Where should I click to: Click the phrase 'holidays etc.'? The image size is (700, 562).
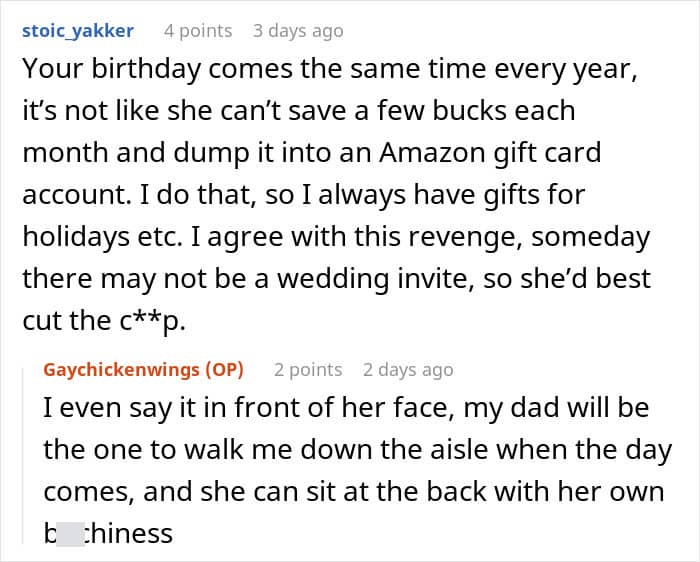pos(103,237)
